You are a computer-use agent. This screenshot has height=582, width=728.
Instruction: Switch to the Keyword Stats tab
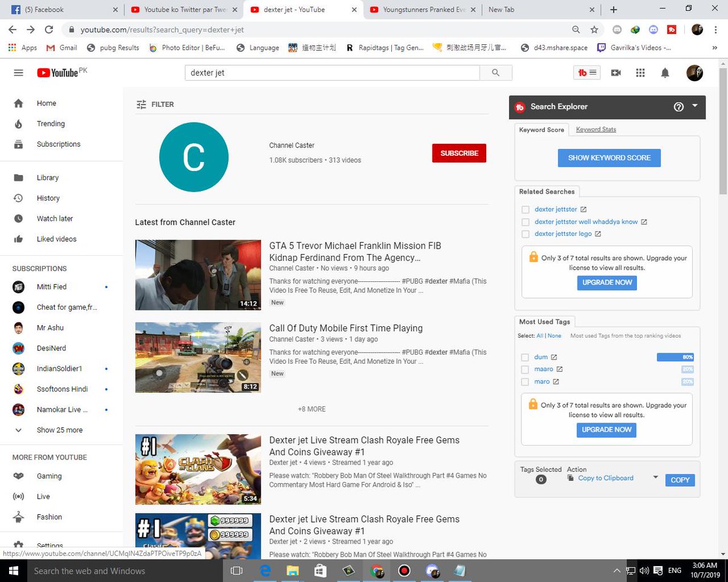pos(596,129)
